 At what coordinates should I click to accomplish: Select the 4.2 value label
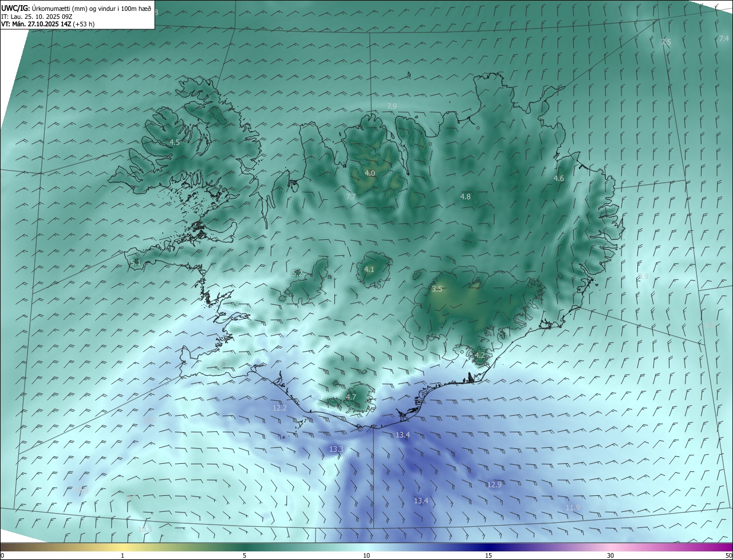(480, 355)
